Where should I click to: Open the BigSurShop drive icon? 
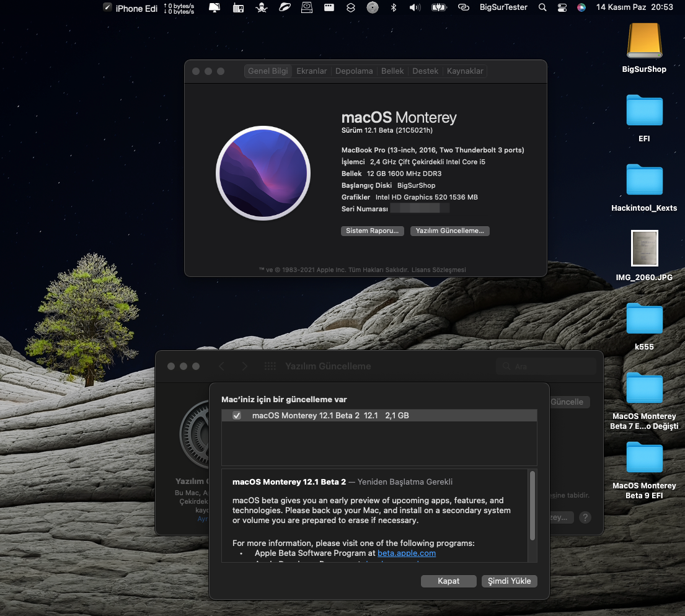pyautogui.click(x=644, y=42)
